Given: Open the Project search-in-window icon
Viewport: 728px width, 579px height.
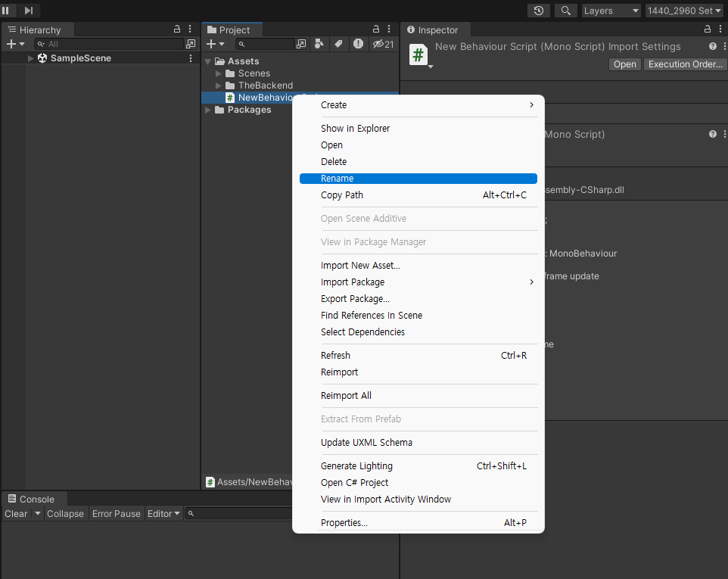Looking at the screenshot, I should point(301,44).
